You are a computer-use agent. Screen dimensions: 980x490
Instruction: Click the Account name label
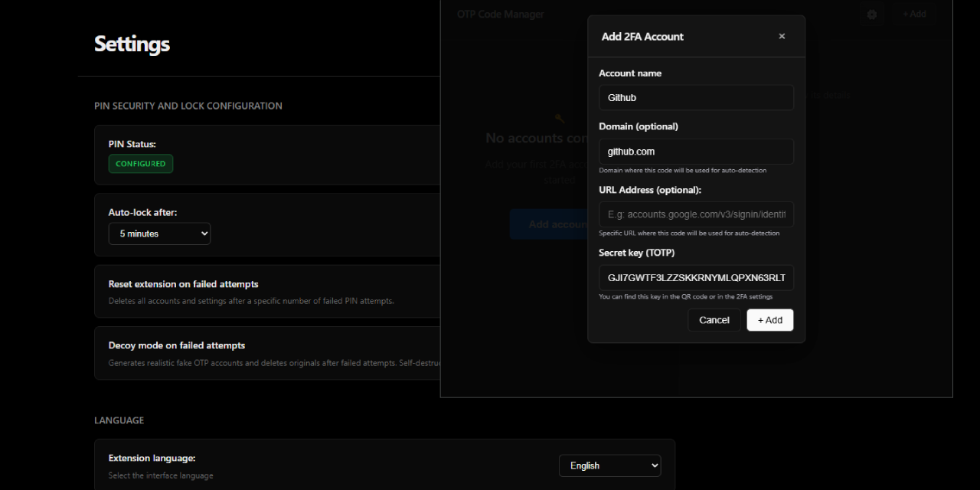pos(630,73)
